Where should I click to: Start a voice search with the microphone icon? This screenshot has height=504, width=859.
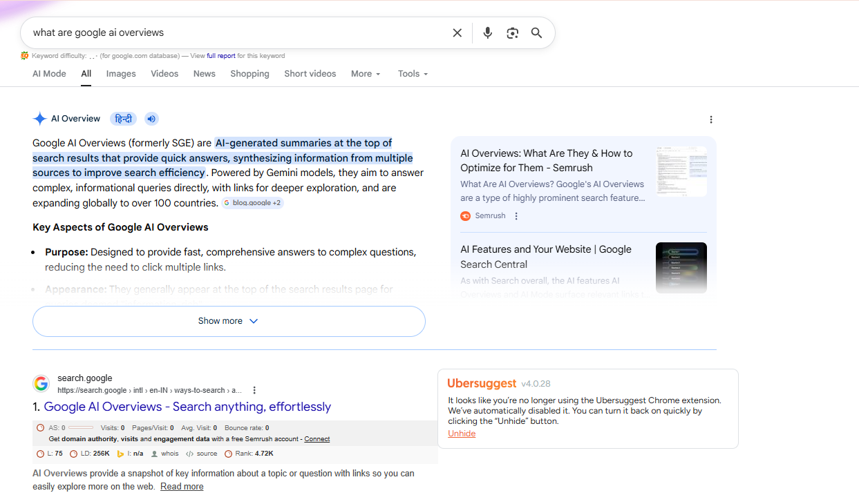[487, 32]
